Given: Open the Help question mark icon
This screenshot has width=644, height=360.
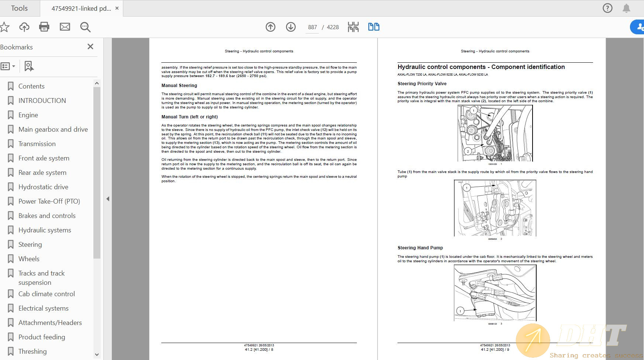Looking at the screenshot, I should (x=607, y=8).
